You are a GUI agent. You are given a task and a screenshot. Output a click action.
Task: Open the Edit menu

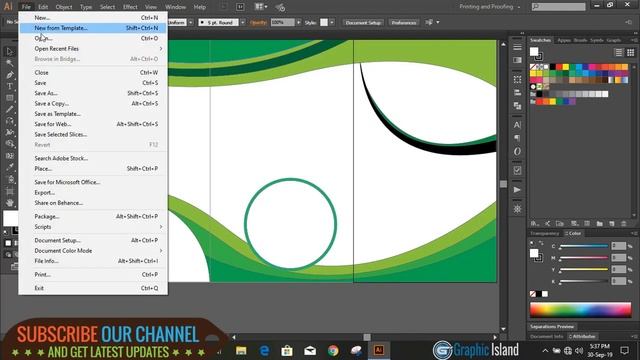click(x=43, y=7)
